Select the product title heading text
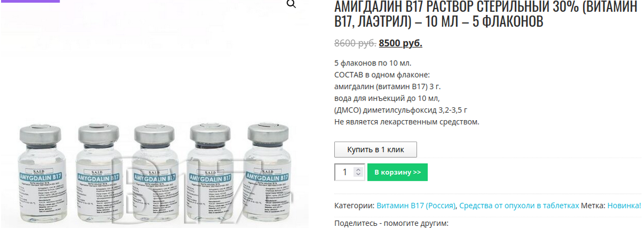The width and height of the screenshot is (644, 228). click(489, 14)
